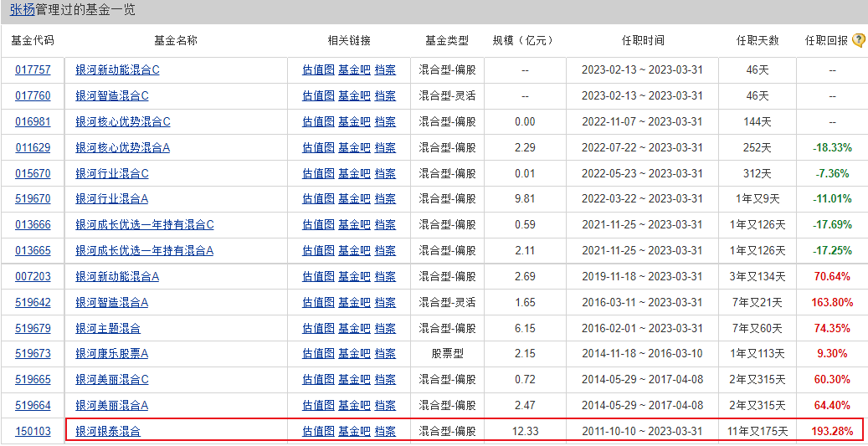868x446 pixels.
Task: Select the 任职天数 column header
Action: (758, 40)
